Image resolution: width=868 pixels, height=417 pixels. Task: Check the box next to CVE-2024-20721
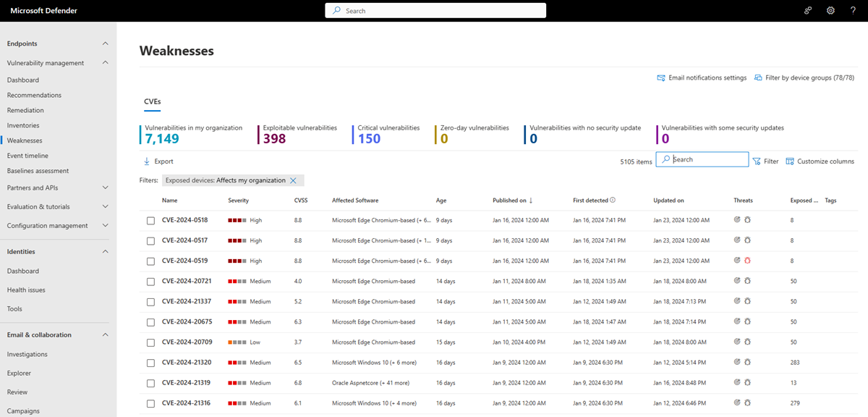pos(150,282)
